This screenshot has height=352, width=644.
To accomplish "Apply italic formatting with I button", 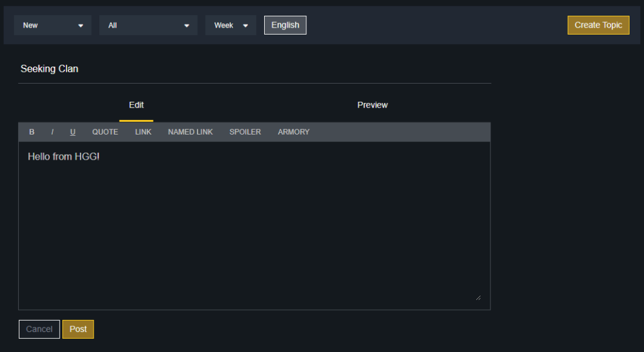I will (52, 132).
